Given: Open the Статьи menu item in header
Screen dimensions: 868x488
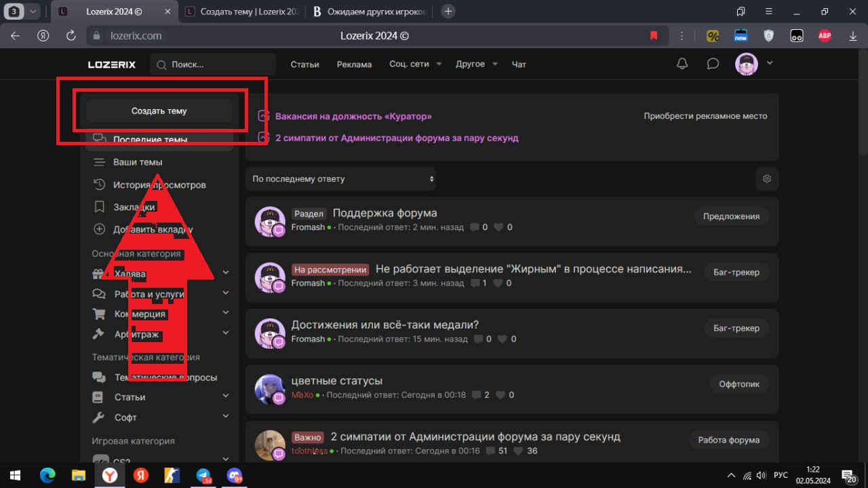Looking at the screenshot, I should point(304,64).
